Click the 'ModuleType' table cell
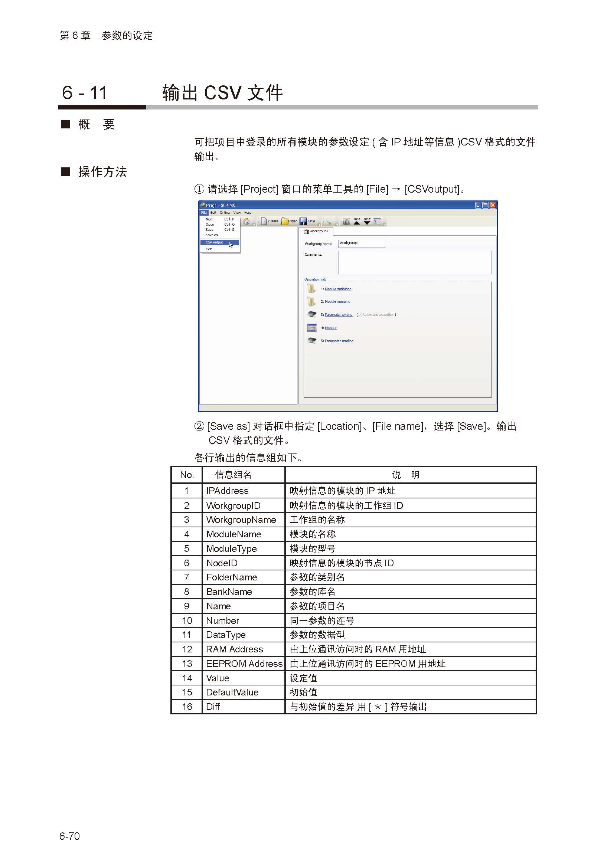The width and height of the screenshot is (614, 868). (x=244, y=548)
